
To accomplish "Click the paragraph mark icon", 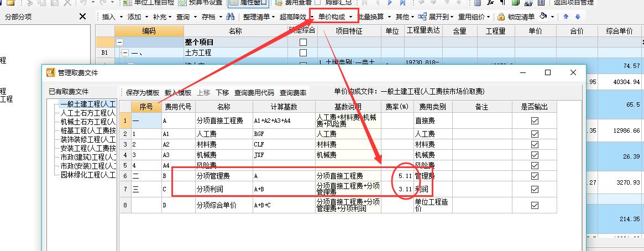I will point(502,2).
